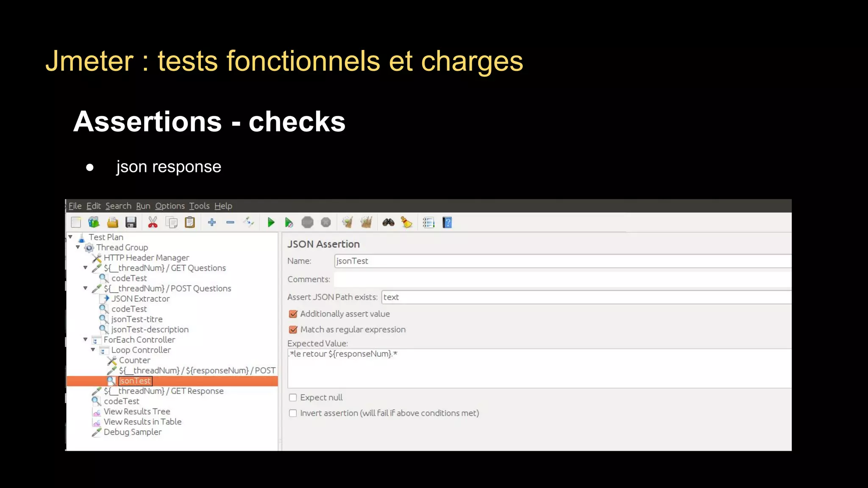Click the Stop test icon
The image size is (868, 488).
[307, 222]
